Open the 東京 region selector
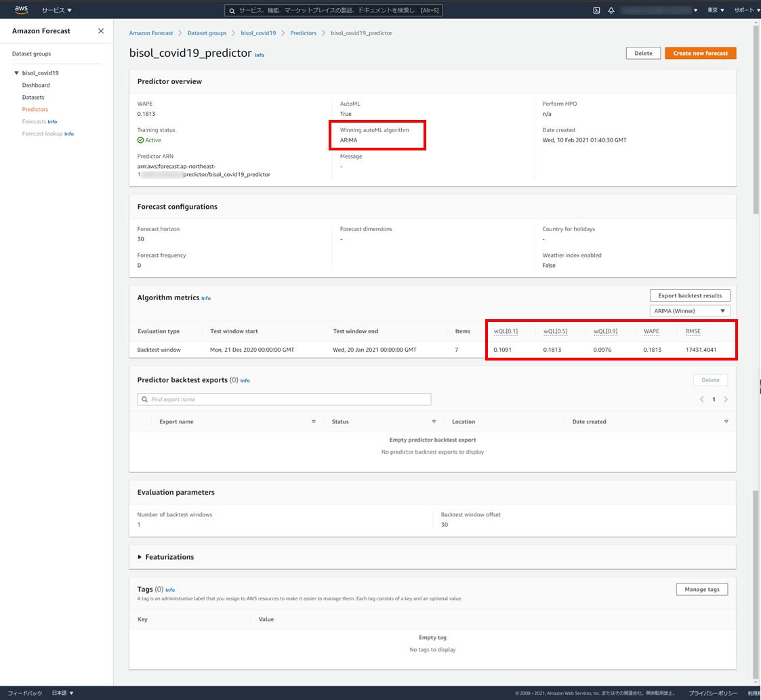 click(716, 10)
